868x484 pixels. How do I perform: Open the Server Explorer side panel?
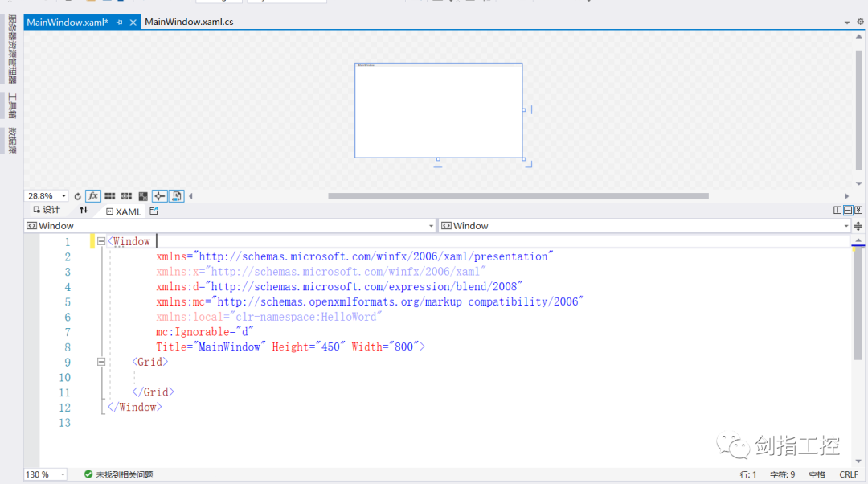[12, 49]
